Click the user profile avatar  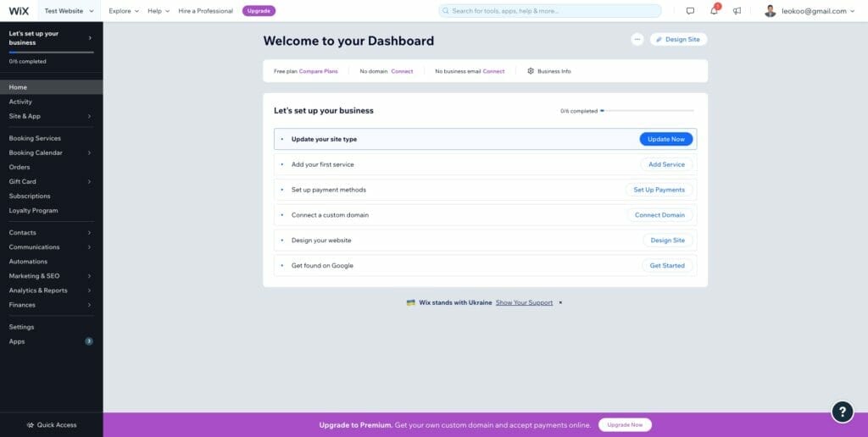[770, 11]
